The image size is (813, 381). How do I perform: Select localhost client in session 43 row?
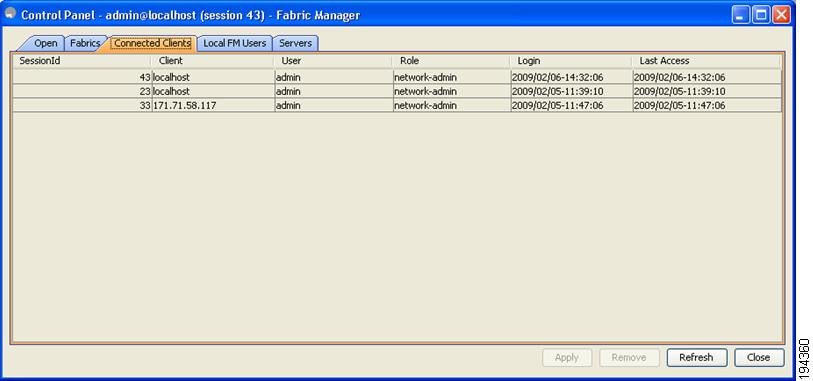coord(213,77)
